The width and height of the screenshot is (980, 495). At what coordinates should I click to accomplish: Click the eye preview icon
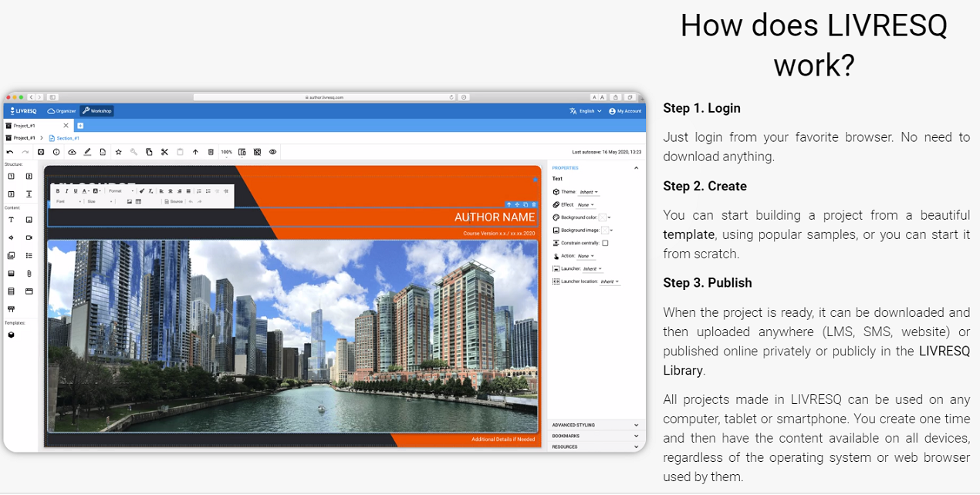272,152
